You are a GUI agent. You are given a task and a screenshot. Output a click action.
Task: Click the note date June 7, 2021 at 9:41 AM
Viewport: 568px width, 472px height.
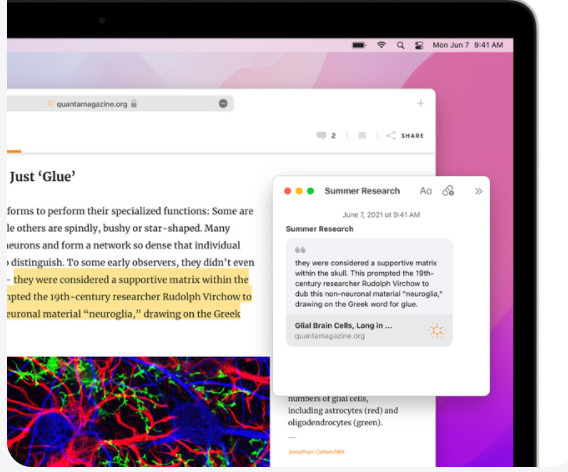pos(381,215)
